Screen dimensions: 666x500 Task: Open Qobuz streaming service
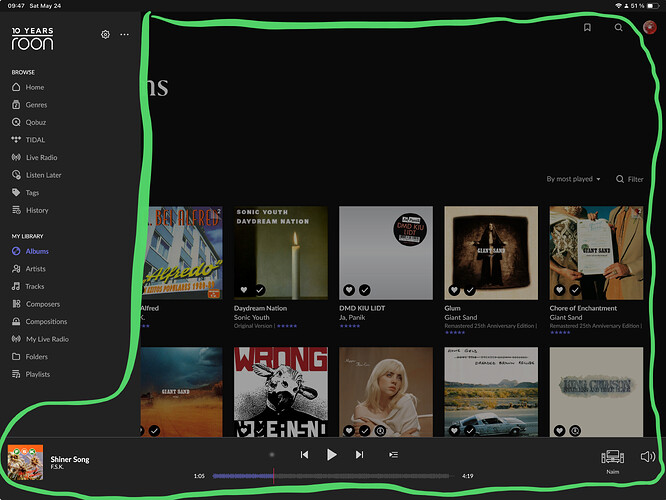point(29,122)
